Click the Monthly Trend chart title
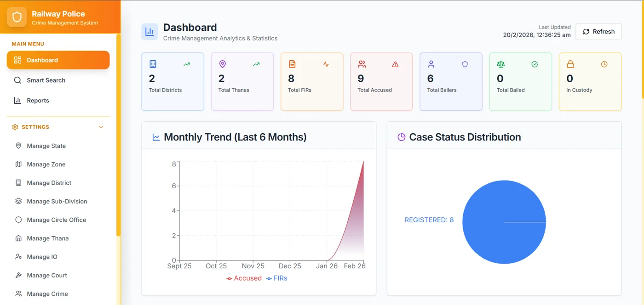 [x=235, y=137]
